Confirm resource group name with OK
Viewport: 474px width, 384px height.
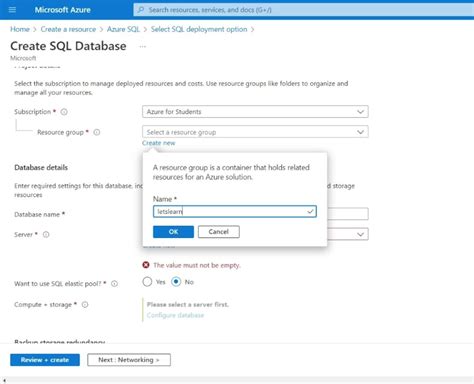point(173,232)
